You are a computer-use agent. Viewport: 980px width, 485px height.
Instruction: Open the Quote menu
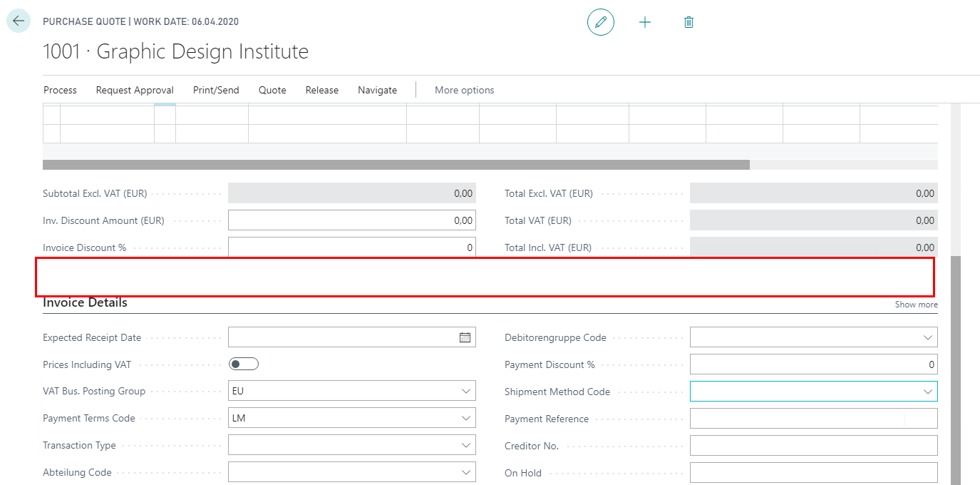pos(272,90)
